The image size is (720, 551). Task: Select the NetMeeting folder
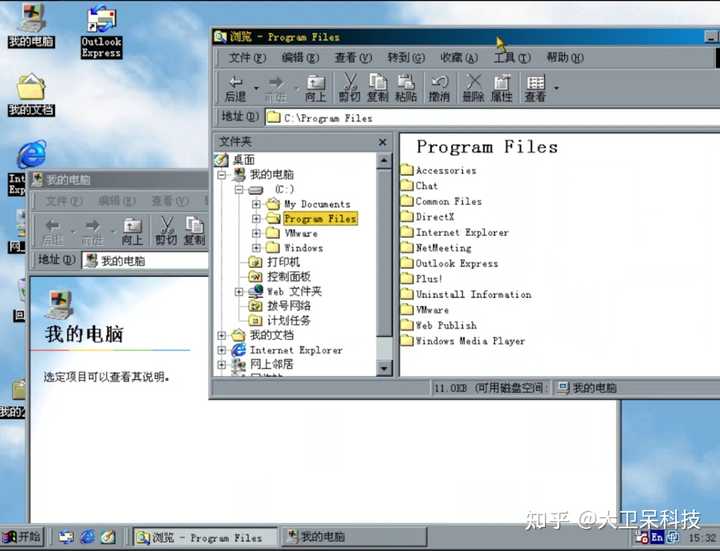436,248
